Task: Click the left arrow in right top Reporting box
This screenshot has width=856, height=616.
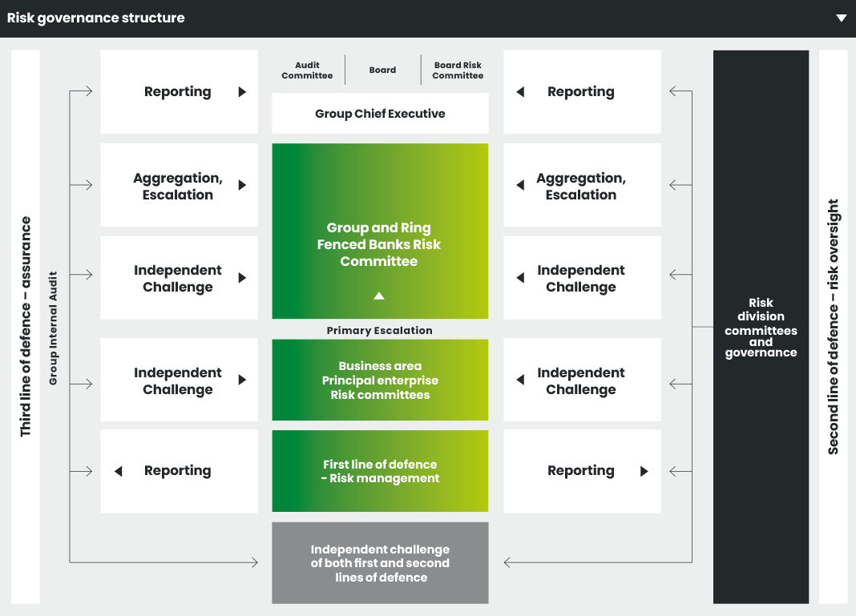Action: point(520,92)
